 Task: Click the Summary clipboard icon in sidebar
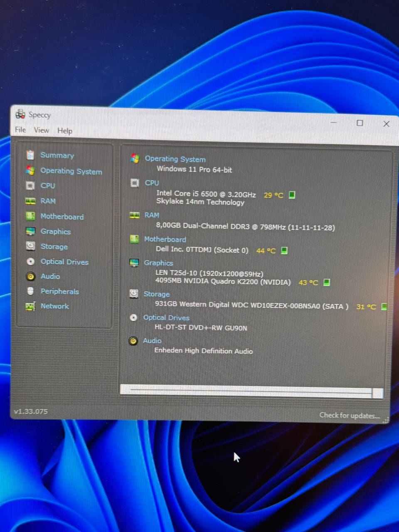pyautogui.click(x=30, y=155)
